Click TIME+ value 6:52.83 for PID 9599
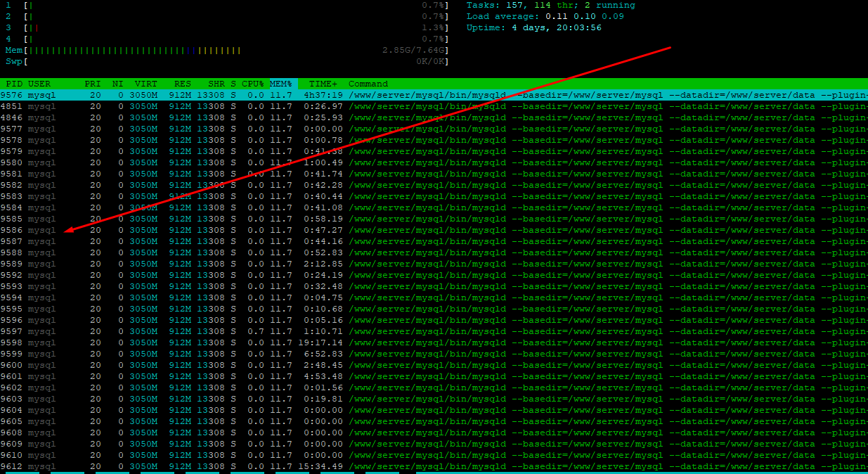Image resolution: width=868 pixels, height=474 pixels. click(x=323, y=354)
